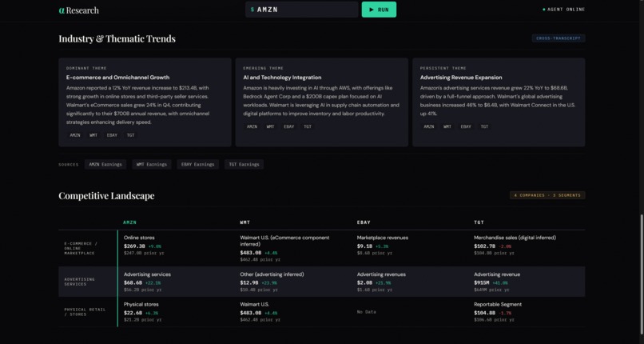Click the page vertical scrollbar thumb
This screenshot has height=344, width=644.
pyautogui.click(x=642, y=274)
